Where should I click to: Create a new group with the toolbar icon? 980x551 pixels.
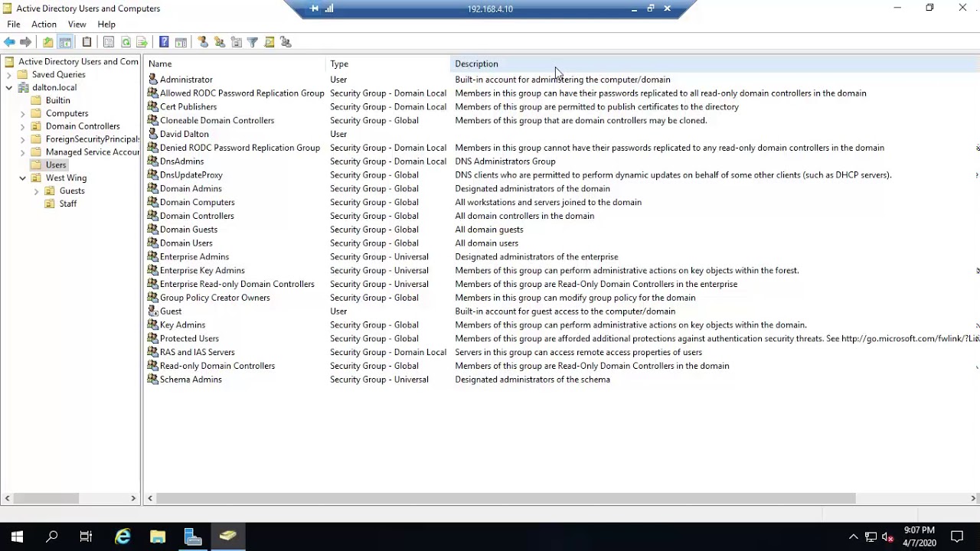coord(220,42)
